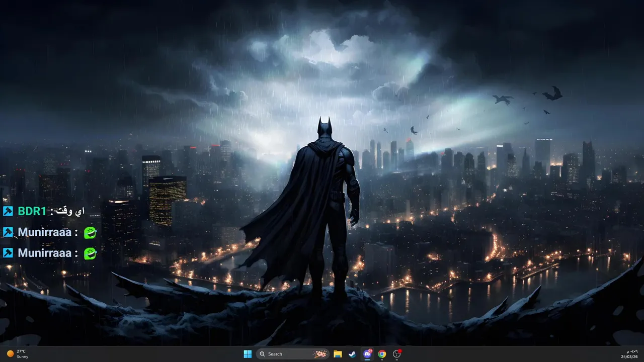The image size is (644, 362).
Task: Click moderator badge on first Munirraaa row
Action: pyautogui.click(x=8, y=232)
